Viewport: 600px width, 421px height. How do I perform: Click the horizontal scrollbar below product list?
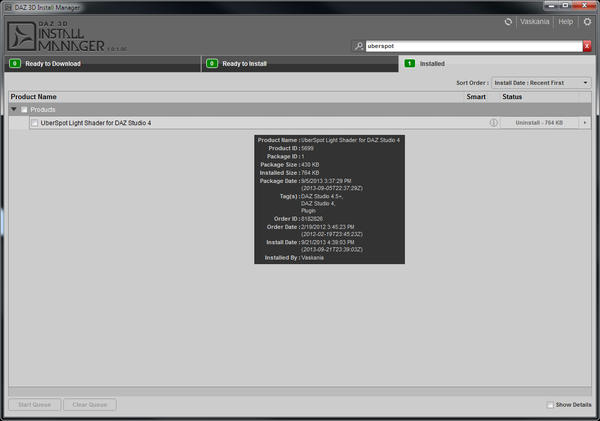pyautogui.click(x=300, y=391)
